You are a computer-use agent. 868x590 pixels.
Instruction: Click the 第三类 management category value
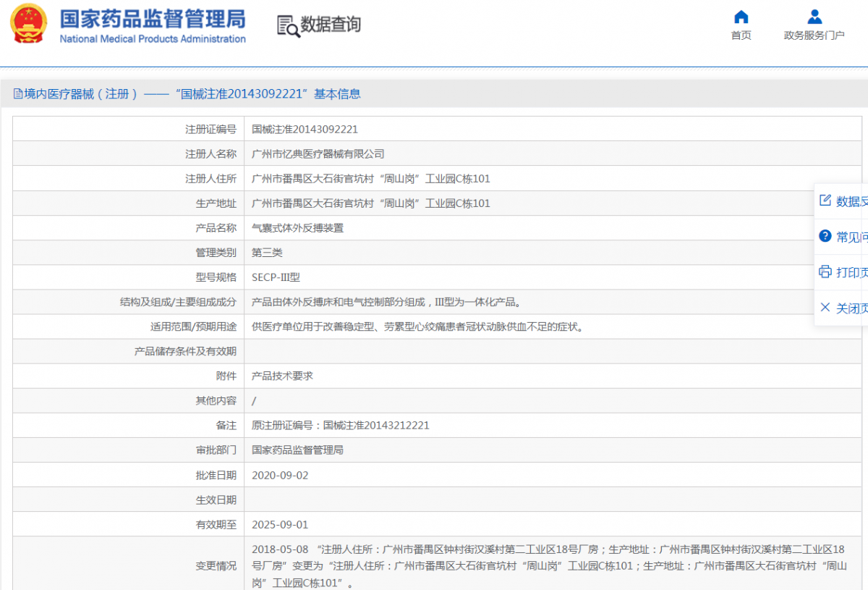point(267,253)
